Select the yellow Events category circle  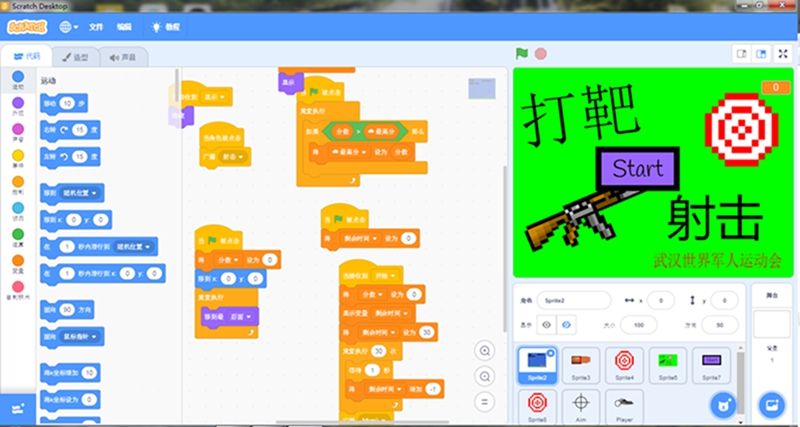18,156
